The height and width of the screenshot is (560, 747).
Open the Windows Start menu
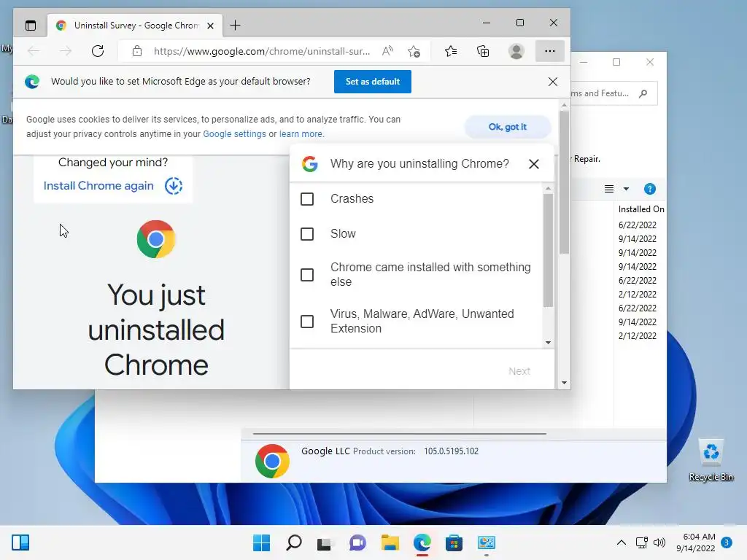(261, 542)
